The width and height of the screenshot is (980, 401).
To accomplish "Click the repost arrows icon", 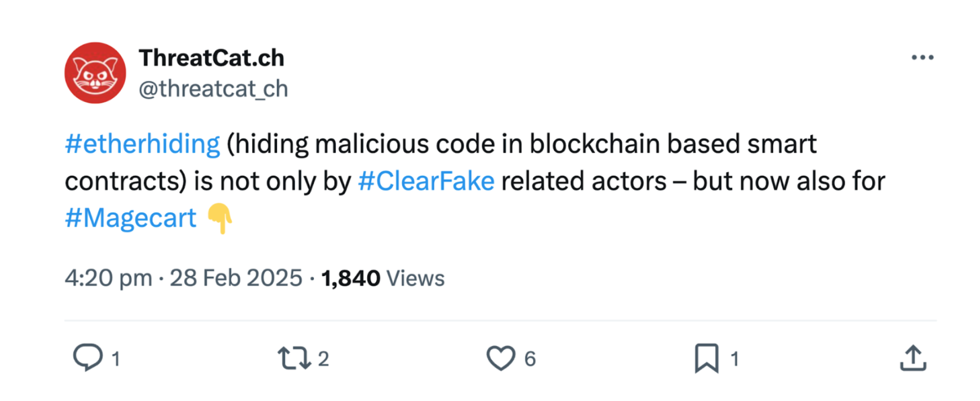I will coord(294,358).
